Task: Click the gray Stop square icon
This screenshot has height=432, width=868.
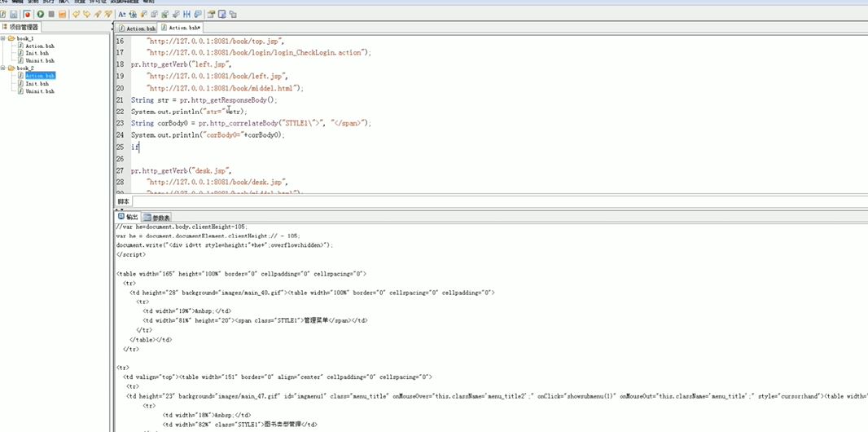Action: 51,14
